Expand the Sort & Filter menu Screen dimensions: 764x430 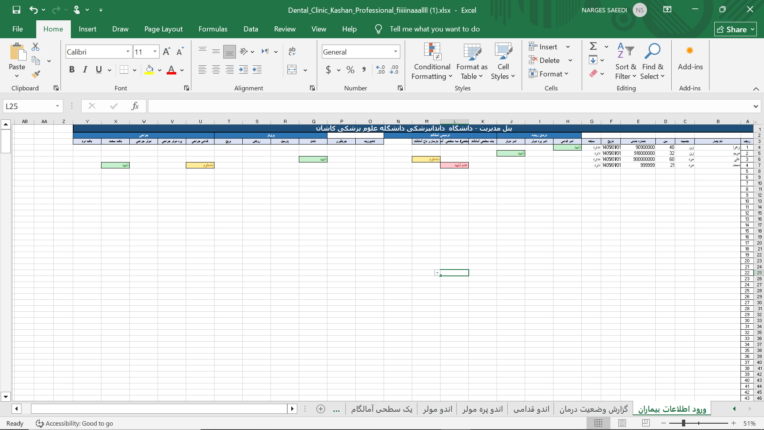click(x=626, y=61)
